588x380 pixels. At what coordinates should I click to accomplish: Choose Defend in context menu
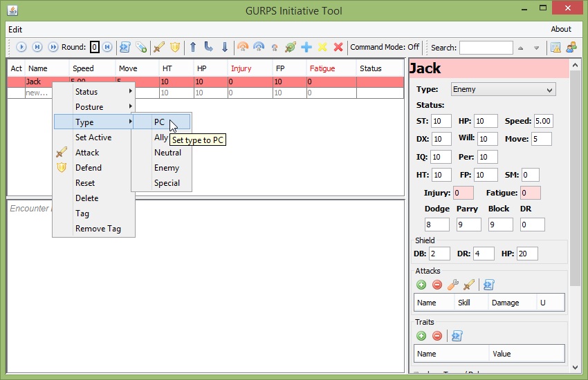click(94, 168)
